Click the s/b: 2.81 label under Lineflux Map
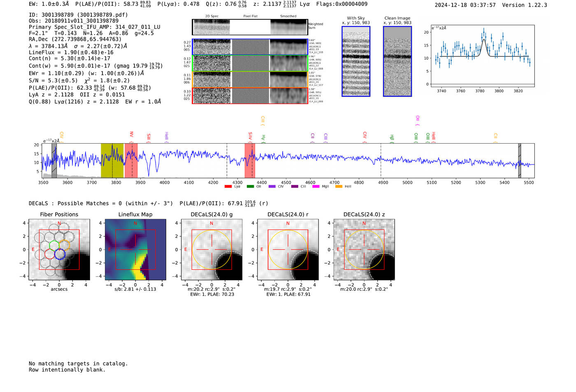The height and width of the screenshot is (392, 576). point(135,289)
